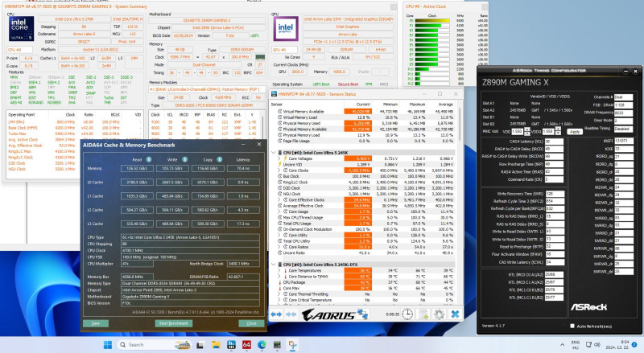Click the Core P0 green clock bar in Active Clock
The height and width of the screenshot is (353, 644).
432,21
